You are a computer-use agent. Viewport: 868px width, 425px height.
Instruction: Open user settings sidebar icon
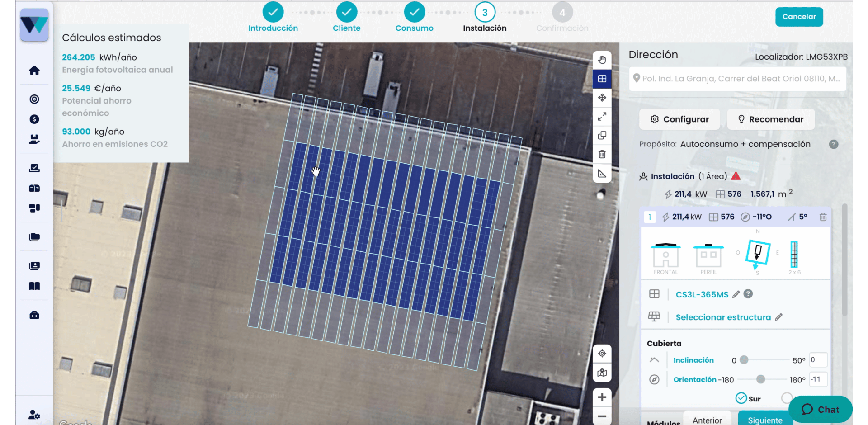[34, 414]
